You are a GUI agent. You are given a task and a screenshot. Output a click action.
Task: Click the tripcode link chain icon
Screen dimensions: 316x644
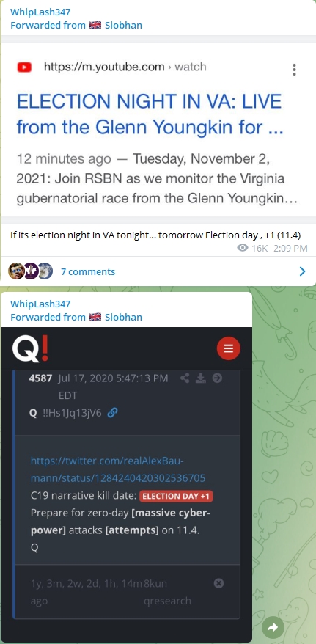tap(112, 413)
